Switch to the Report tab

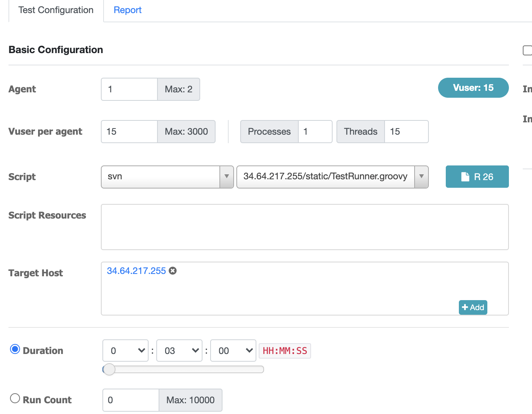127,10
